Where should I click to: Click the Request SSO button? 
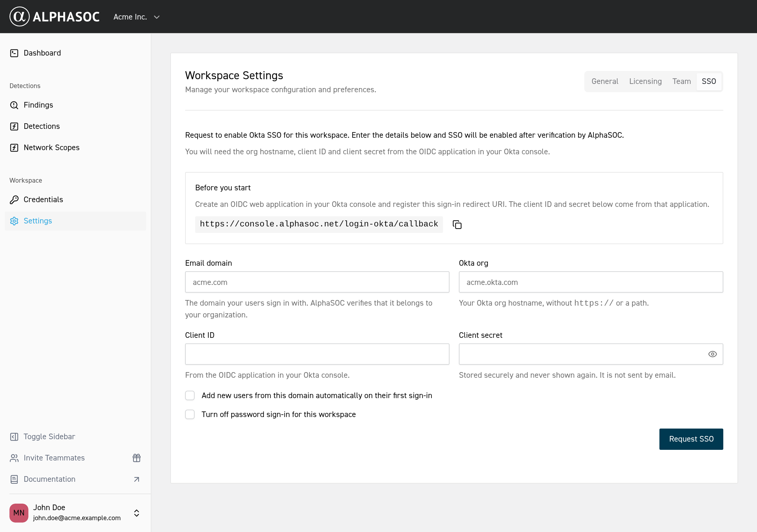tap(691, 439)
